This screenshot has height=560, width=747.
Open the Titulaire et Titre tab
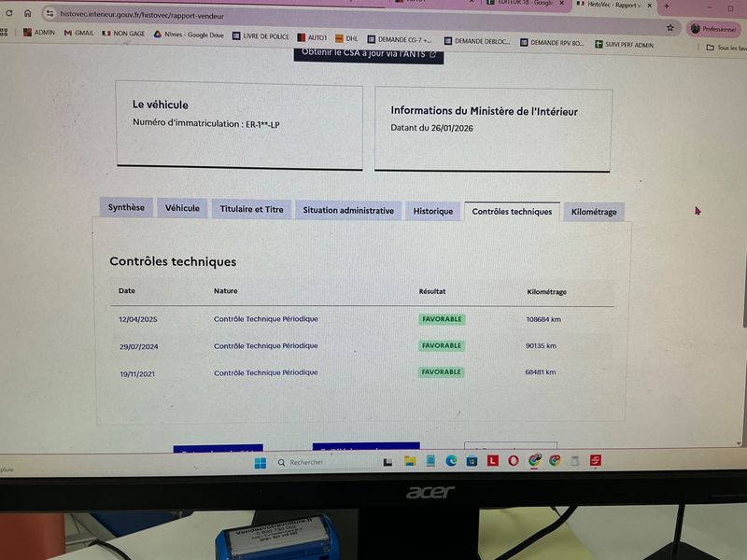251,209
